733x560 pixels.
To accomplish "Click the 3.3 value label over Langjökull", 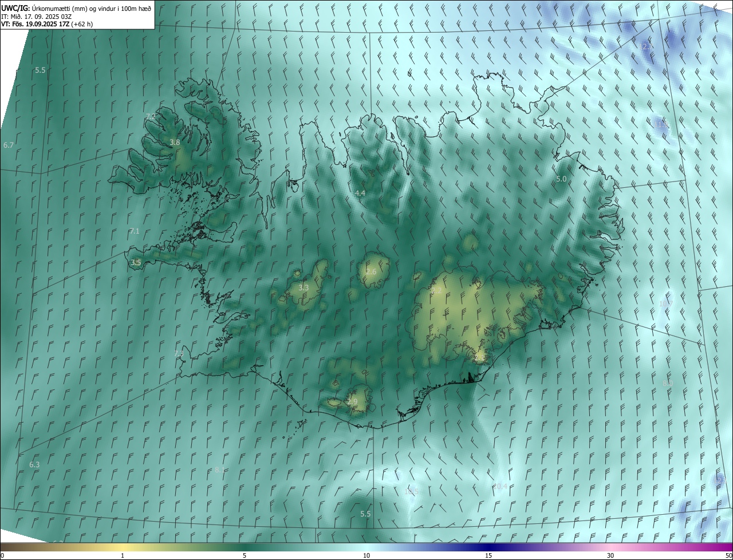I will coord(304,288).
